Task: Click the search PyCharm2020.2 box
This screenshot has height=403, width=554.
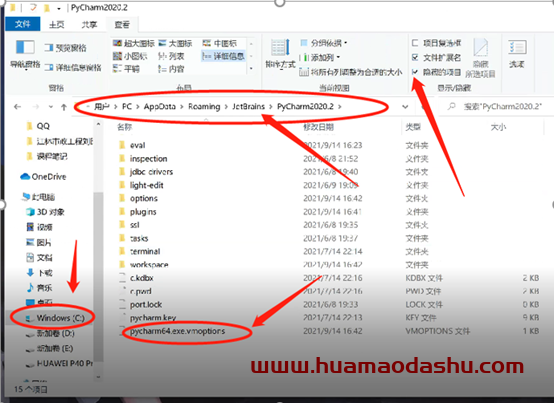Action: 496,106
